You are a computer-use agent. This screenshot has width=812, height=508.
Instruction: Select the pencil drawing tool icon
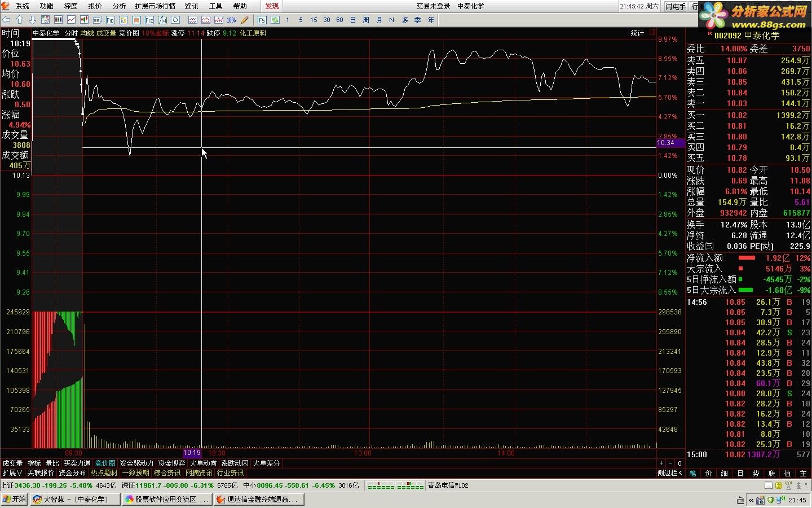[x=244, y=20]
